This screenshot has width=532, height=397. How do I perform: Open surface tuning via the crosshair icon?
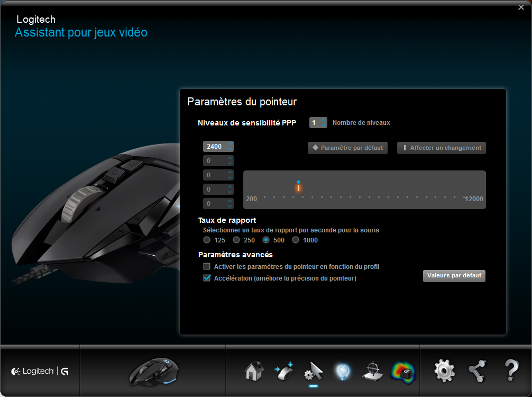coord(372,371)
